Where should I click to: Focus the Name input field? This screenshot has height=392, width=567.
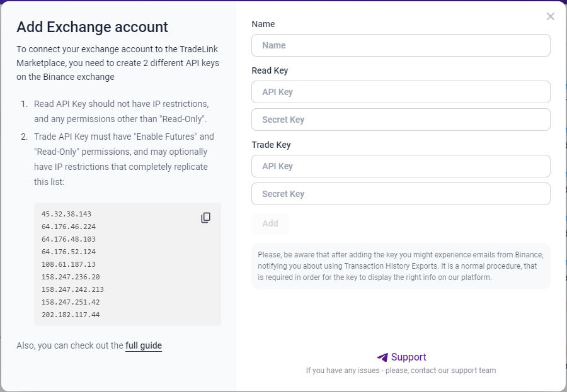(401, 45)
